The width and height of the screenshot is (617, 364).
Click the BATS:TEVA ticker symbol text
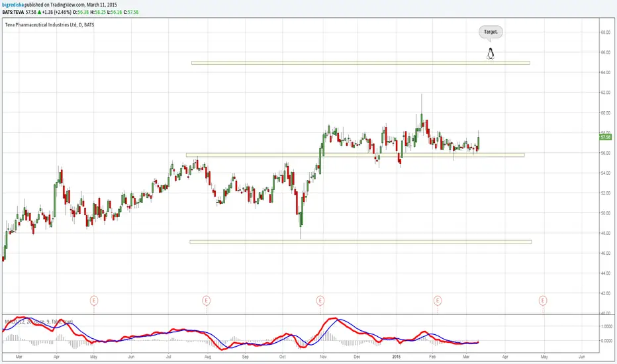tap(13, 12)
